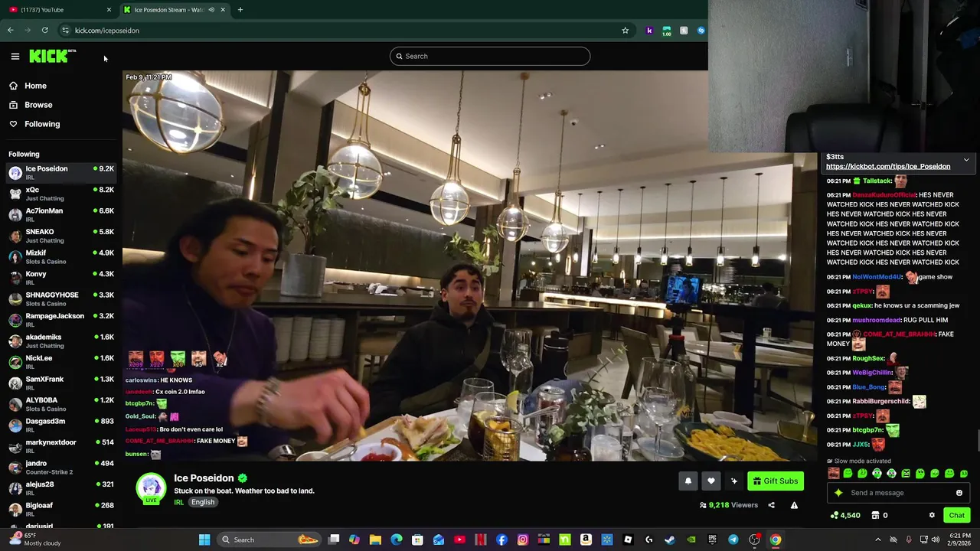The image size is (980, 551).
Task: Open SHNAGGYHOSE channel in Following list
Action: tap(61, 298)
